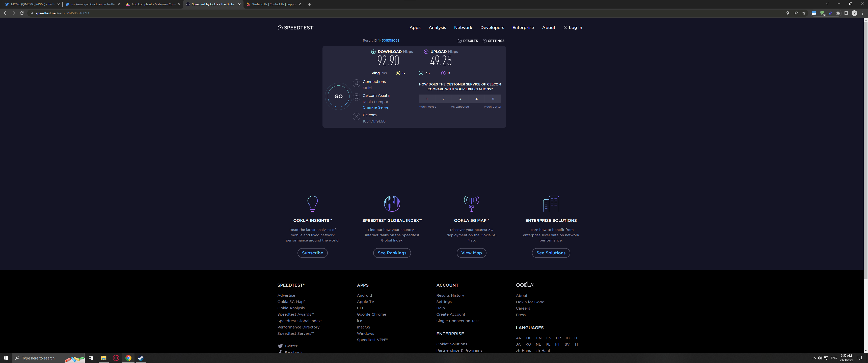Open the Apps menu in navigation
868x363 pixels.
(x=415, y=28)
